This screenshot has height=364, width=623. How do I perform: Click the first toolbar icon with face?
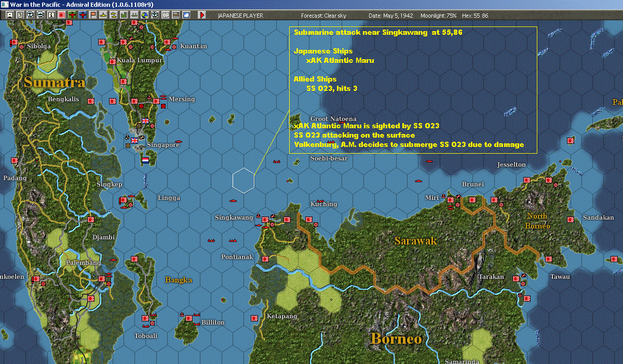[x=9, y=15]
